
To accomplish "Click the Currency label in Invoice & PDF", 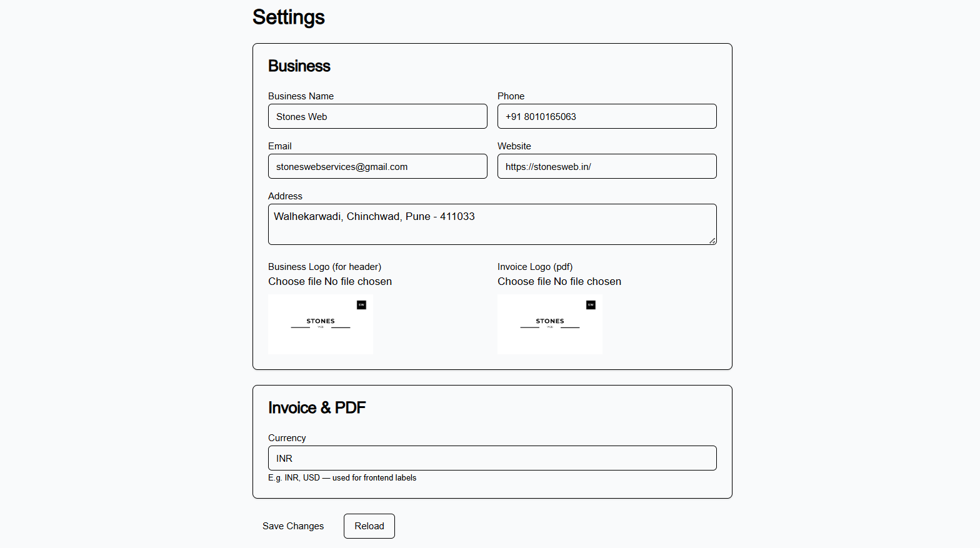I will 287,437.
